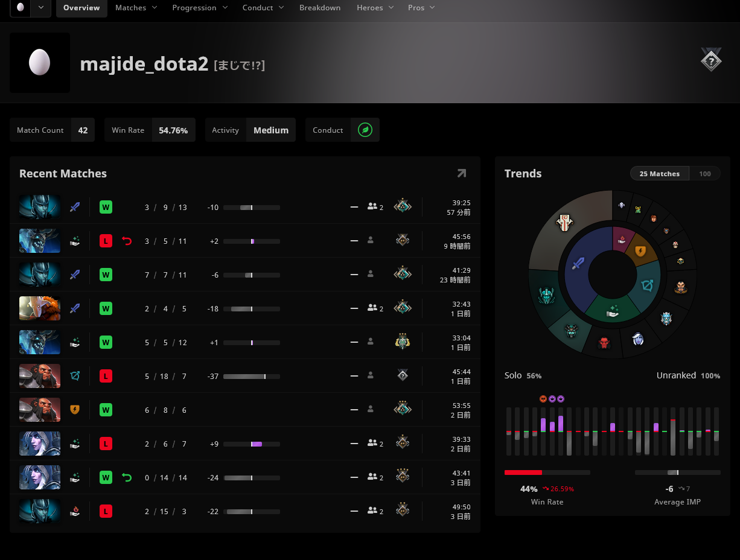Select the Drow Ranger icon in Trends chart
Viewport: 740px width, 560px height.
[x=638, y=339]
